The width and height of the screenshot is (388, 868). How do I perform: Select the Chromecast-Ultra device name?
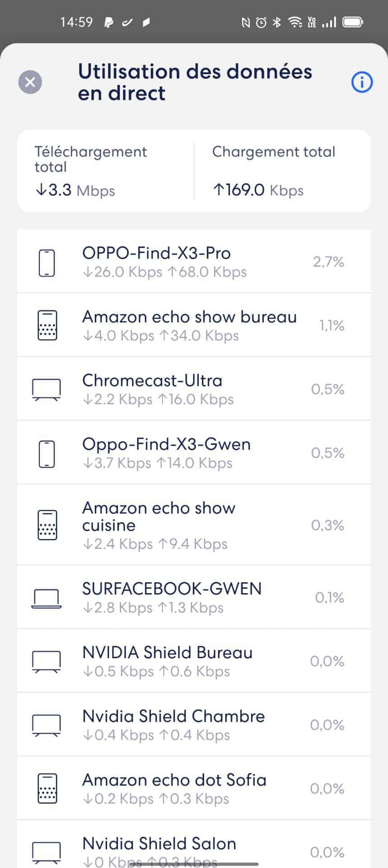coord(152,381)
